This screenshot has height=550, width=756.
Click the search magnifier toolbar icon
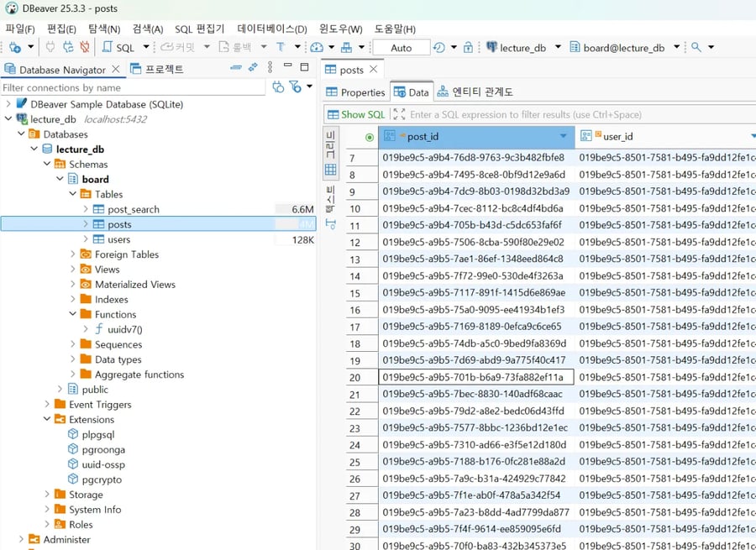point(696,48)
